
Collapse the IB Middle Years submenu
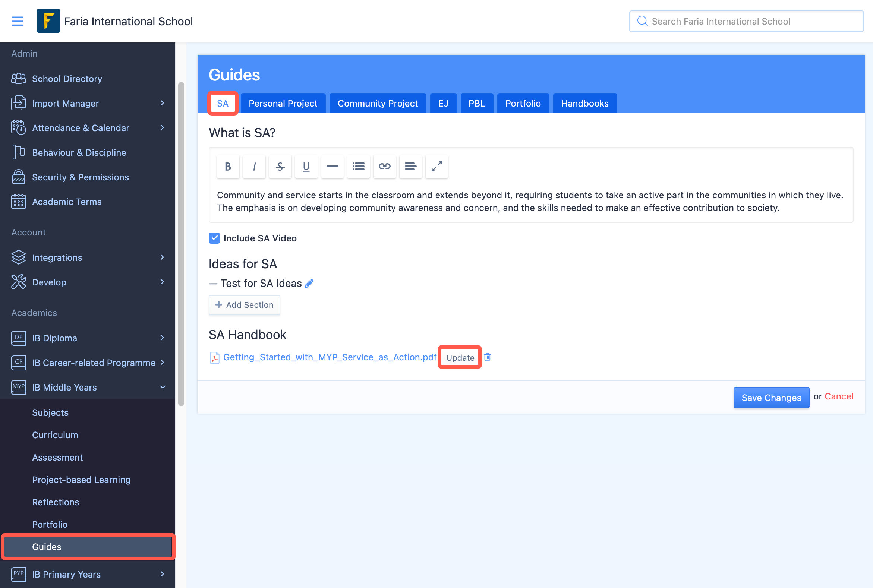tap(163, 387)
